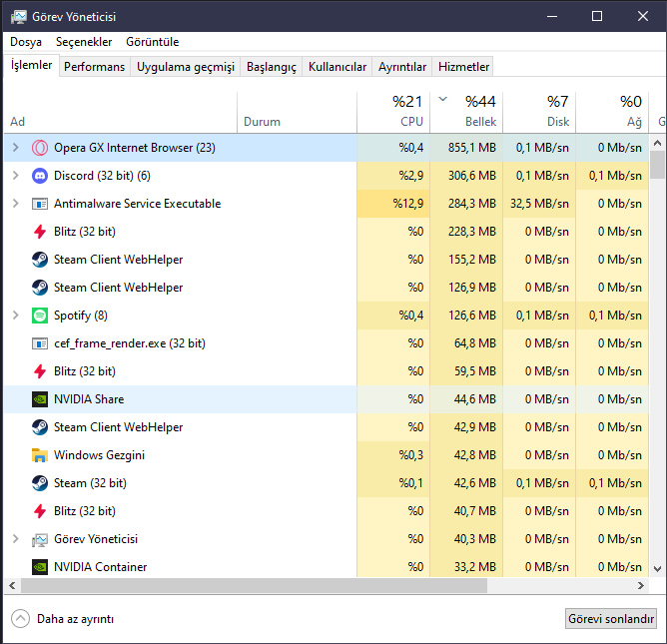
Task: Select the cef_frame_render.exe (32 bit) name
Action: click(130, 343)
